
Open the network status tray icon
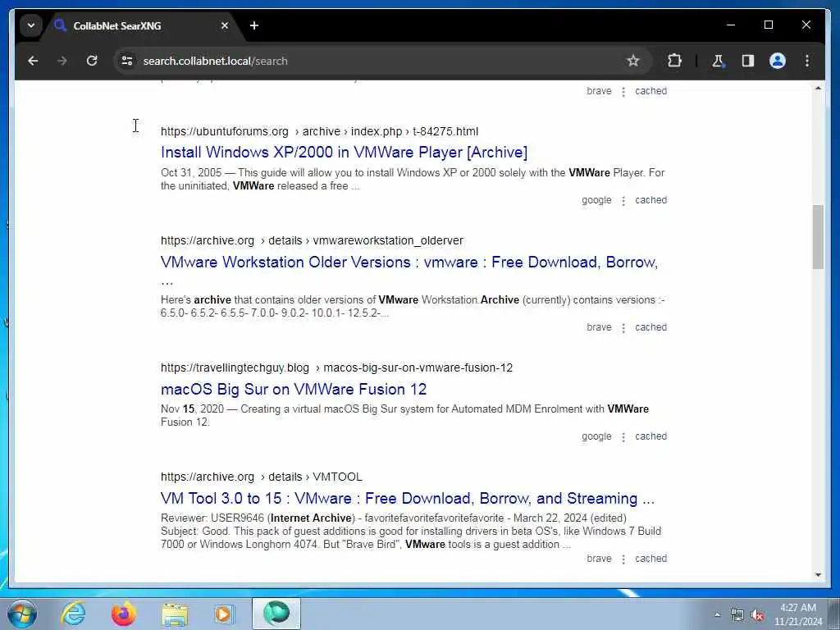[x=737, y=615]
